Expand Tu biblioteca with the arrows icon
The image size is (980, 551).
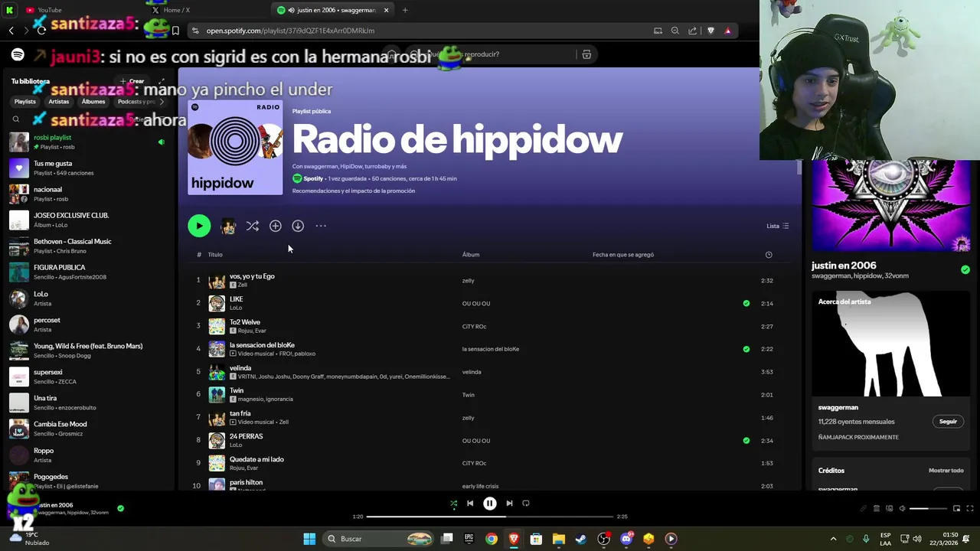162,81
